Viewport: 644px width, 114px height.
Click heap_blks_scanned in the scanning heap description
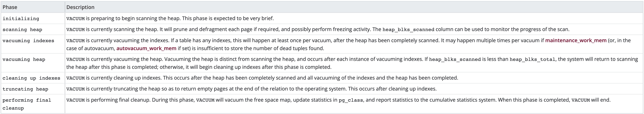click(x=408, y=30)
